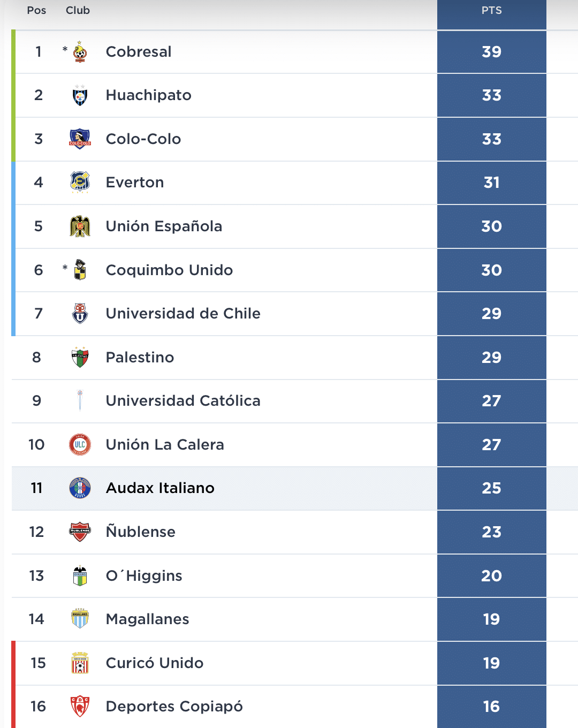Open the O´Higgins team link

pos(144,576)
